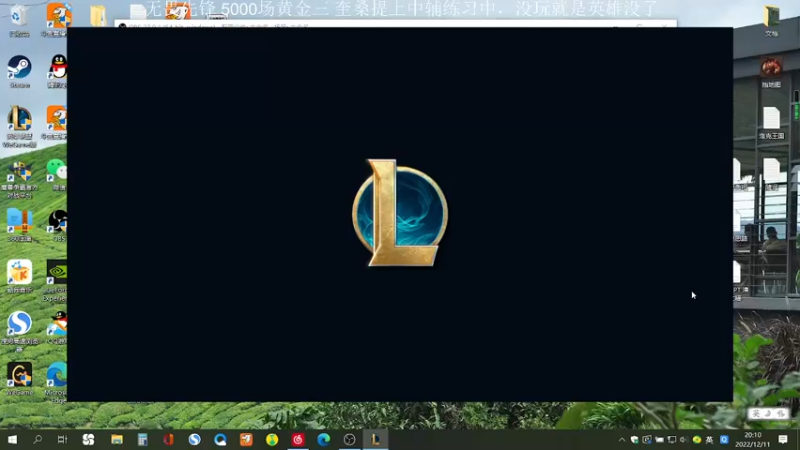Open the 360 compression archive shortcut
Viewport: 800px width, 450px height.
coord(19,224)
